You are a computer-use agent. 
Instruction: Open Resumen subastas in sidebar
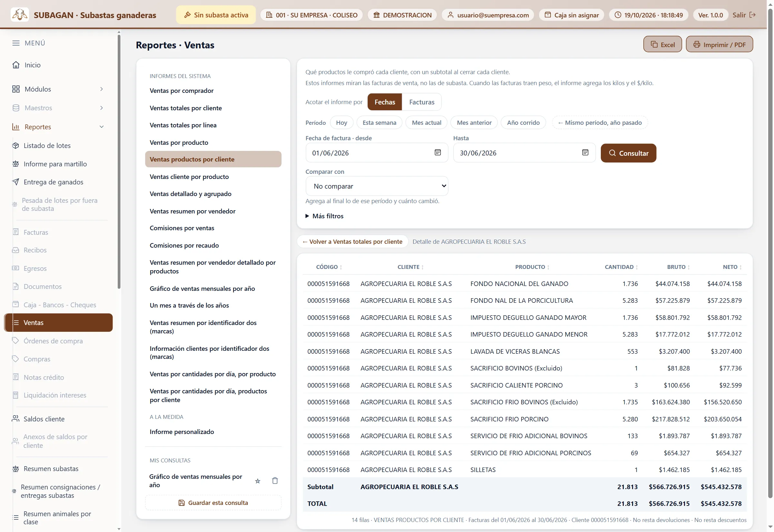tap(51, 468)
